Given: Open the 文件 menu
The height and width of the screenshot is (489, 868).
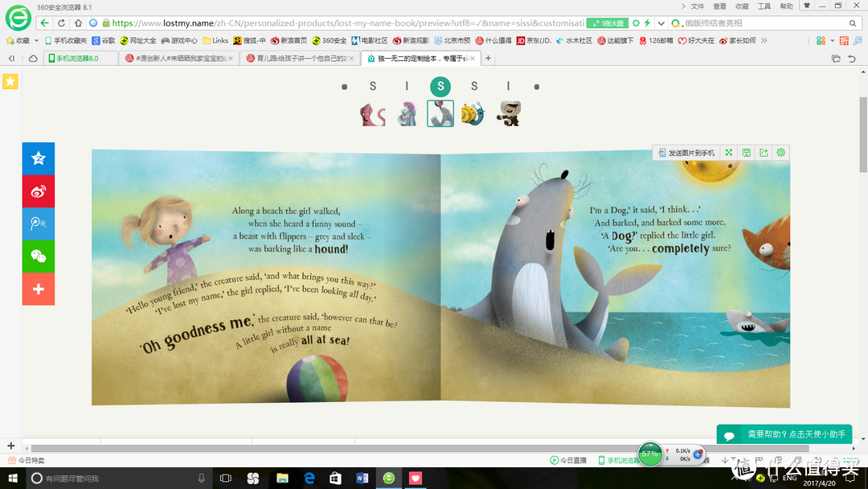Looking at the screenshot, I should (698, 6).
